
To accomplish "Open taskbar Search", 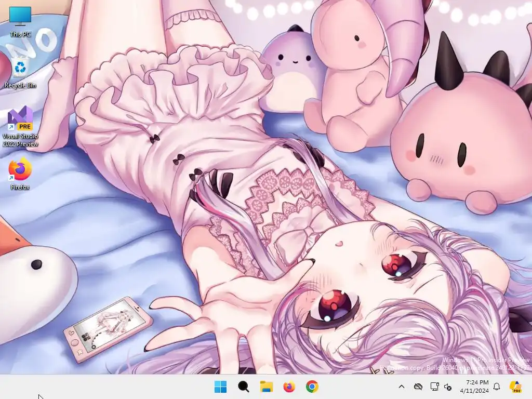I will (243, 387).
